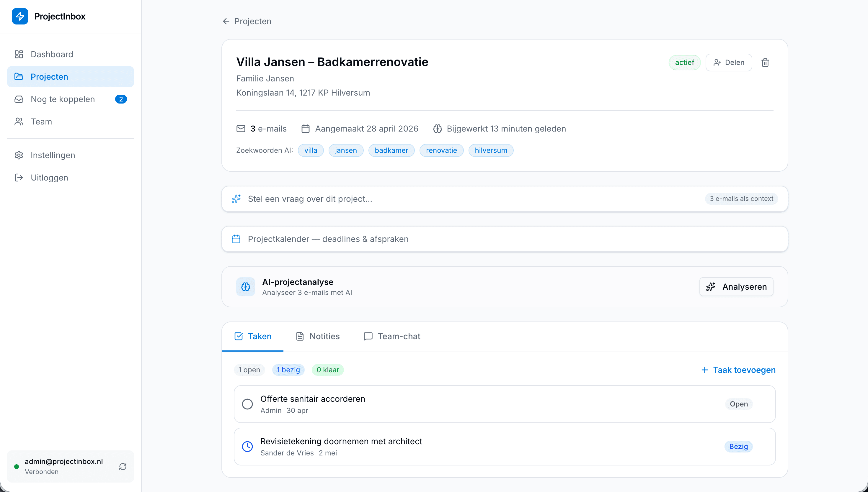Select the Projecten folder icon
868x492 pixels.
pos(19,76)
